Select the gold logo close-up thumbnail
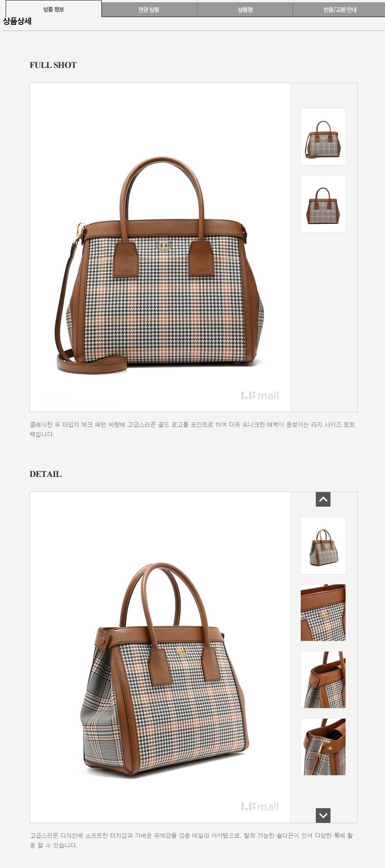This screenshot has height=868, width=385. point(323,613)
